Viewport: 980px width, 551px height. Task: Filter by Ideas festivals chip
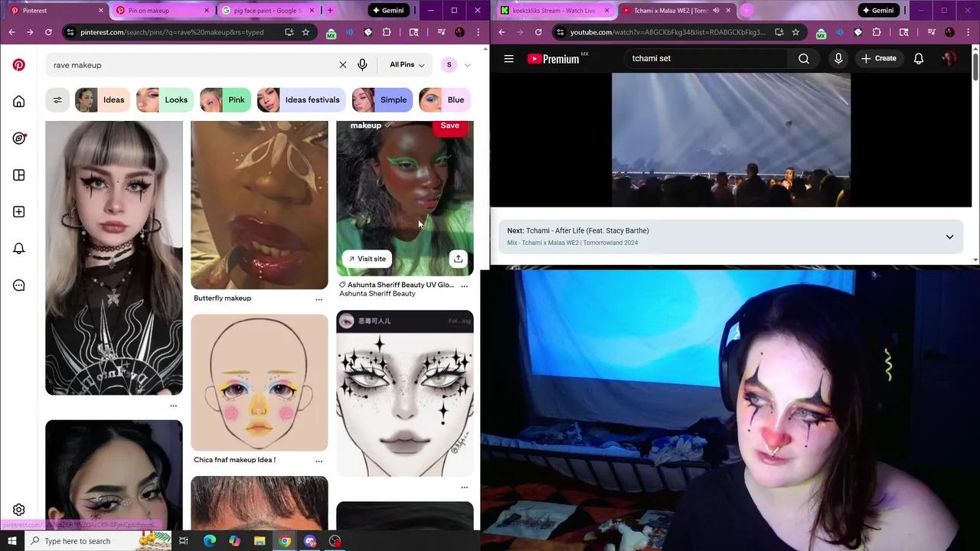(301, 99)
